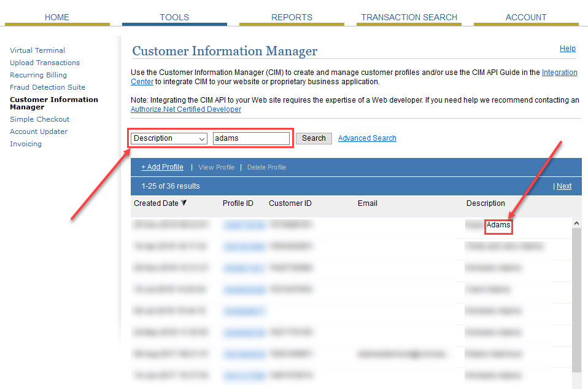Image resolution: width=588 pixels, height=389 pixels.
Task: Click the 1-25 of 36 results text
Action: point(171,186)
